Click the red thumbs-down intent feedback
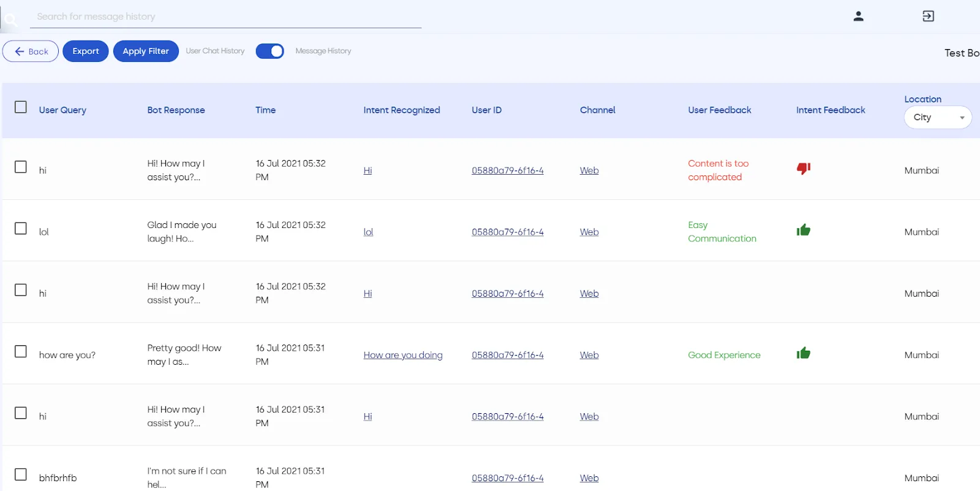980x491 pixels. coord(803,169)
